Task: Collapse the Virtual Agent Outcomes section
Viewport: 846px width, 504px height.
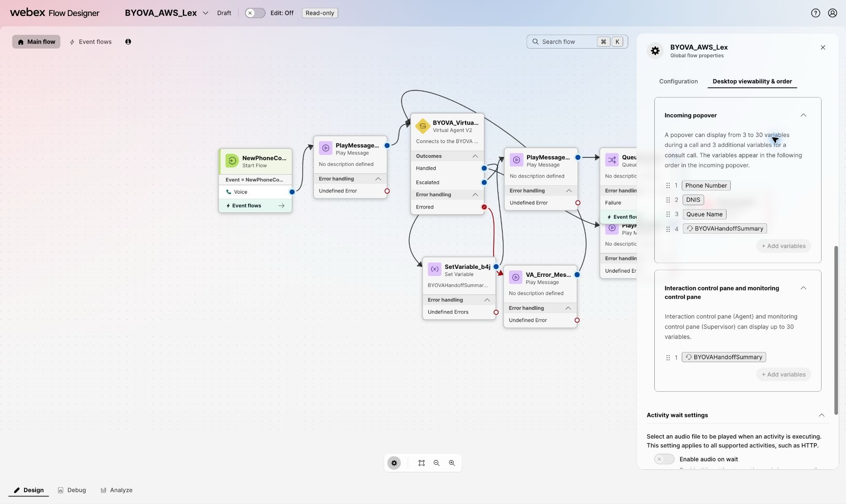Action: [x=475, y=156]
